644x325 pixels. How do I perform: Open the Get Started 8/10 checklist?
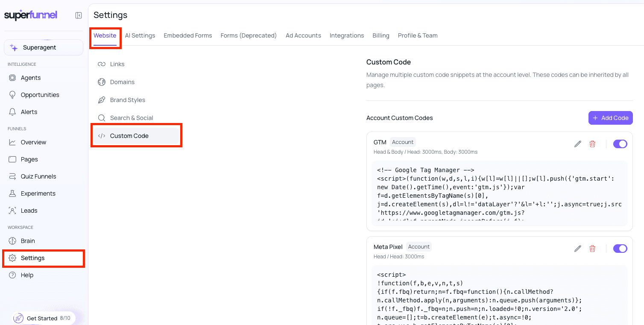click(44, 318)
